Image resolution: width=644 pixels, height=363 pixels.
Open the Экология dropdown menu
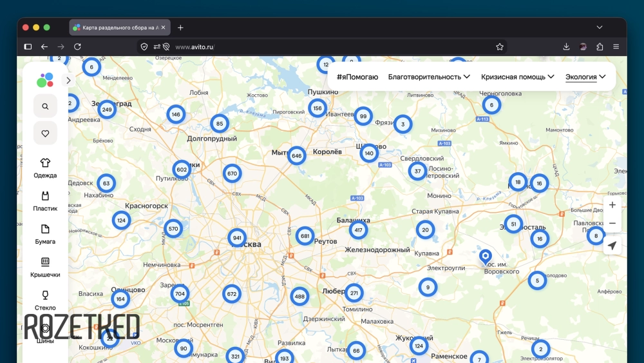coord(585,77)
